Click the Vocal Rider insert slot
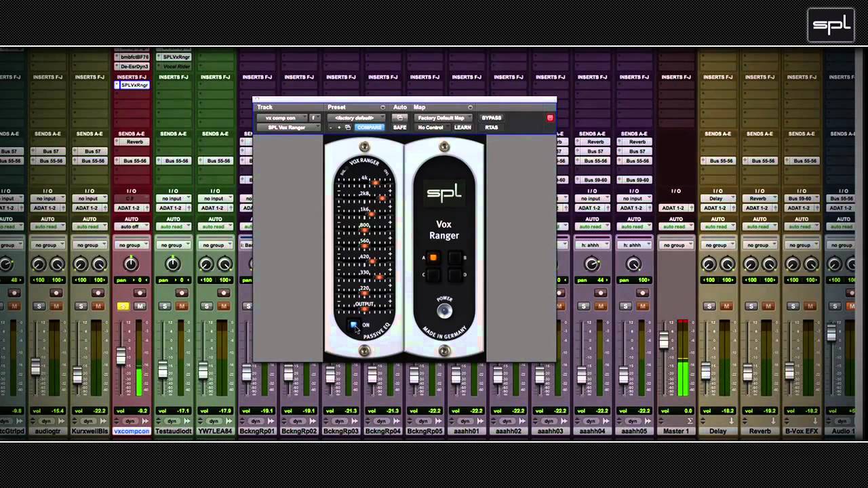 [x=174, y=66]
